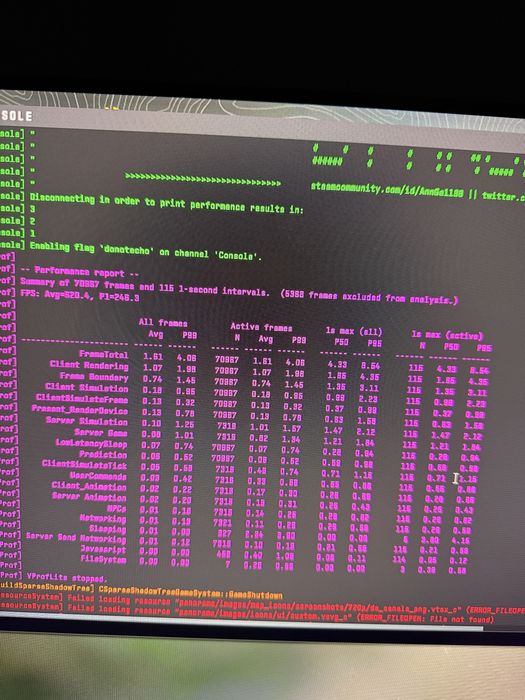
Task: Click the 'LowLatencySleep' row label
Action: (92, 443)
